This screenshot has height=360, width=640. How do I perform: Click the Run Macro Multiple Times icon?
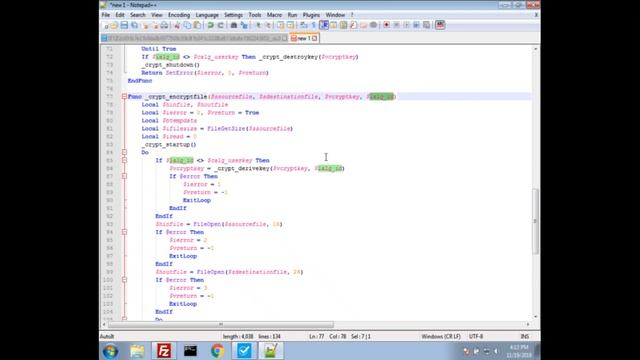pyautogui.click(x=416, y=25)
